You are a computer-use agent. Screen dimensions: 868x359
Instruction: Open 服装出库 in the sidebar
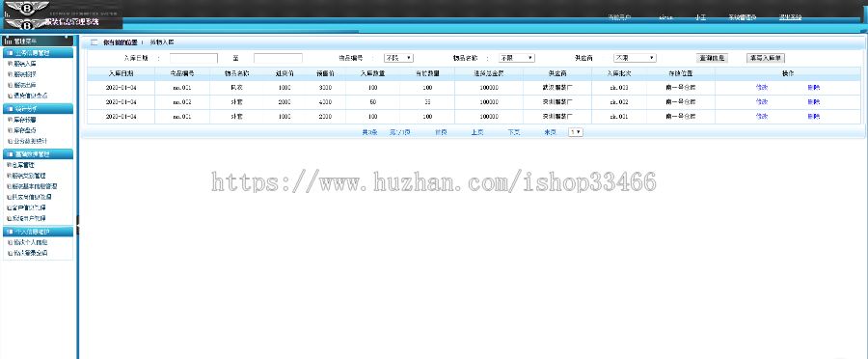click(25, 85)
